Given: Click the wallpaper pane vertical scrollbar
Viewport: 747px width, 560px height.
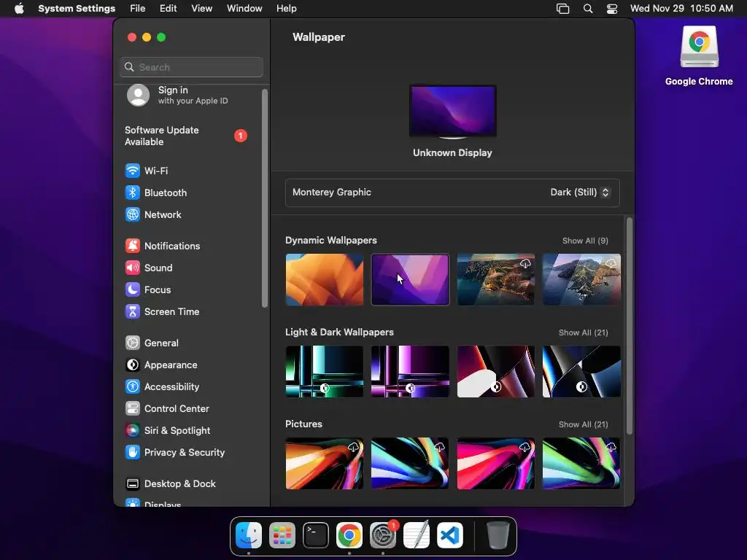Looking at the screenshot, I should (630, 326).
